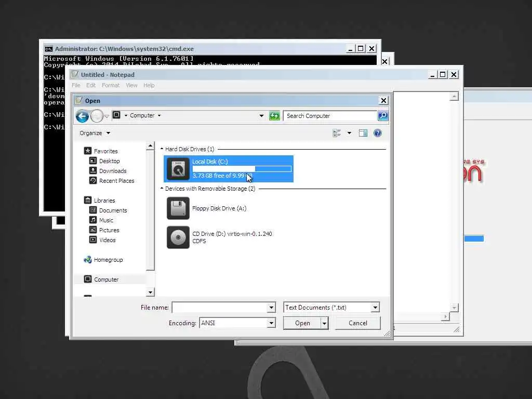Change the view with the view icon
Image resolution: width=532 pixels, height=399 pixels.
[337, 133]
